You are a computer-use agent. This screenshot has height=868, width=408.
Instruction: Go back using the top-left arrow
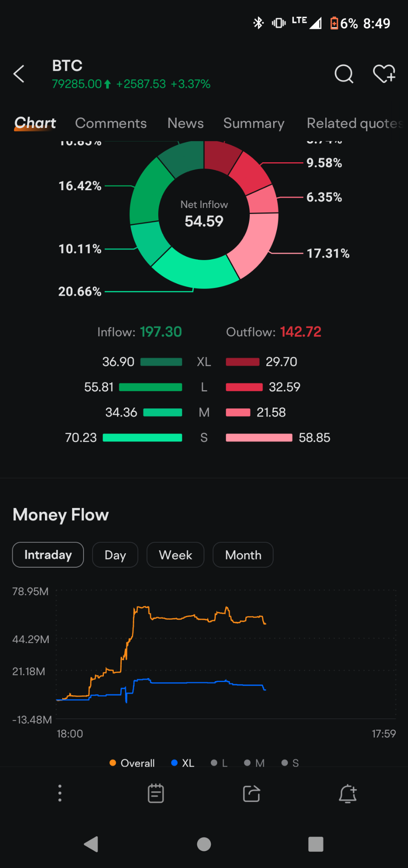tap(19, 74)
